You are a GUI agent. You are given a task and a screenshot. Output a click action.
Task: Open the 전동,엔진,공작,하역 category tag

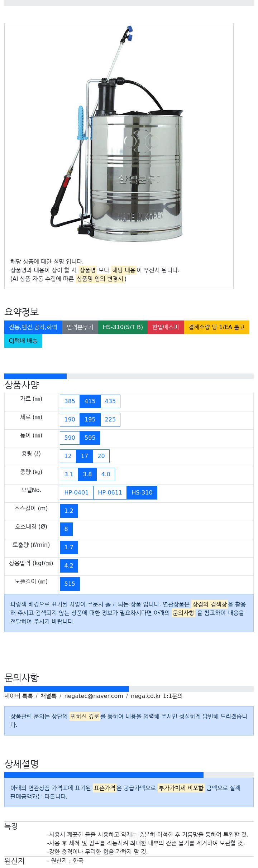click(x=33, y=327)
